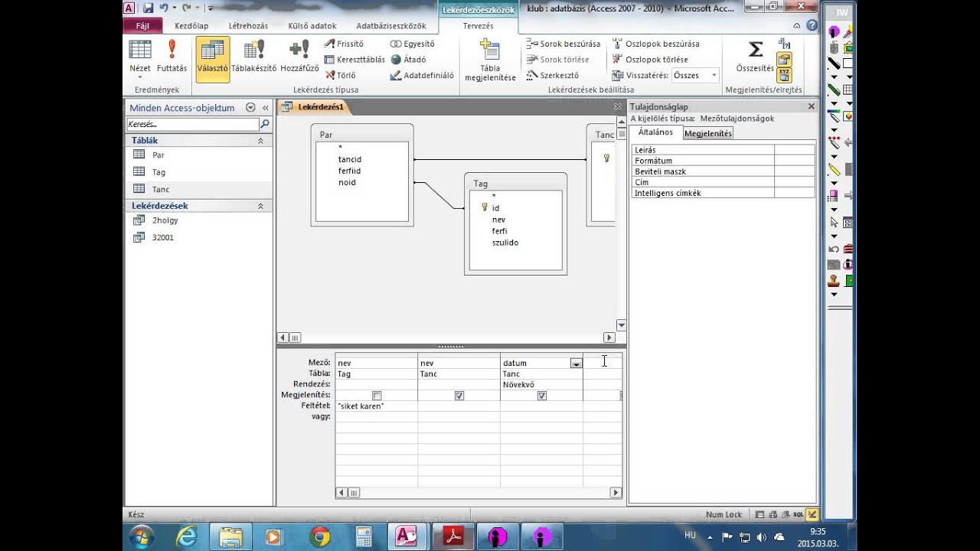
Task: Open Internet Explorer from taskbar
Action: pyautogui.click(x=187, y=536)
